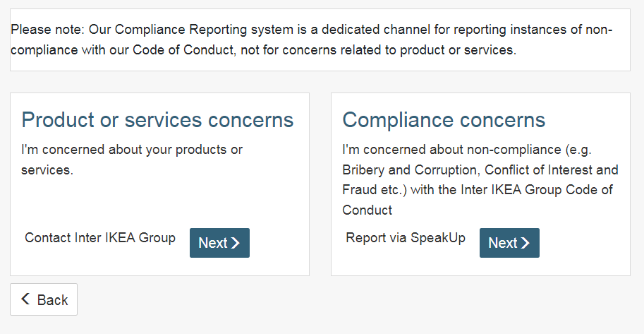This screenshot has width=644, height=334.
Task: Click the word "Fraud" in the compliance description
Action: click(359, 190)
